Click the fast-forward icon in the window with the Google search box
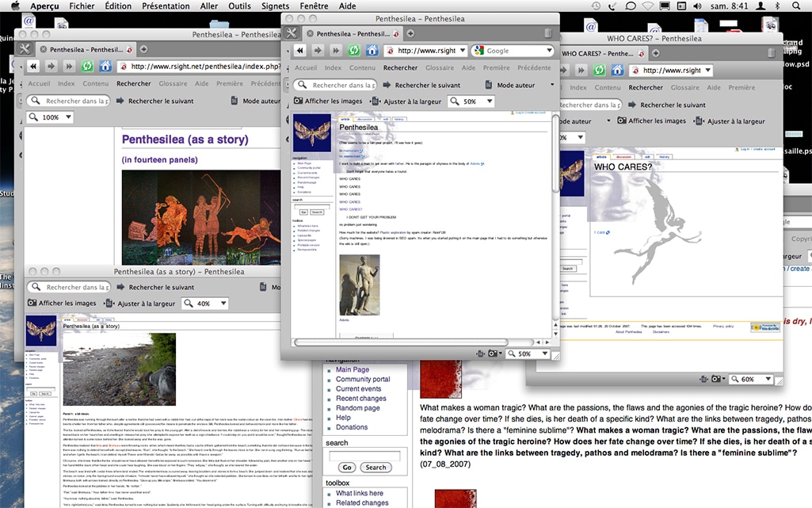This screenshot has width=812, height=508. [x=336, y=50]
